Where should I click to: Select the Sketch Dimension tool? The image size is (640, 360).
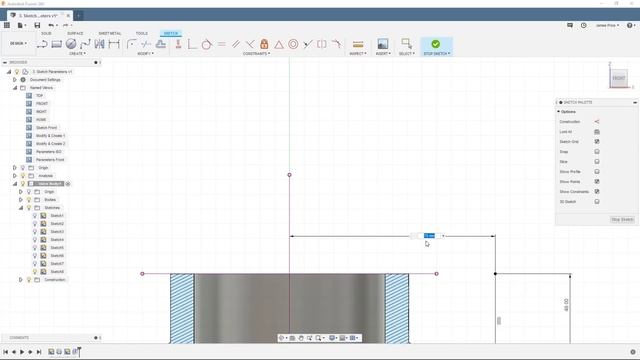[x=114, y=44]
